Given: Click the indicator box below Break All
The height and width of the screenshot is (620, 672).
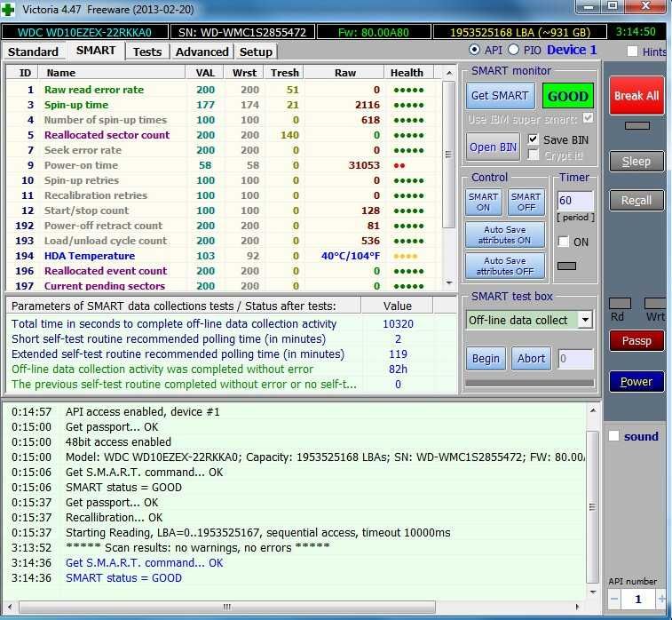Looking at the screenshot, I should click(636, 125).
